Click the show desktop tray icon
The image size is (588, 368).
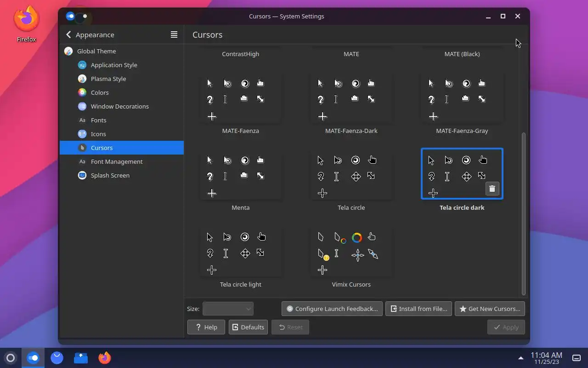[576, 358]
